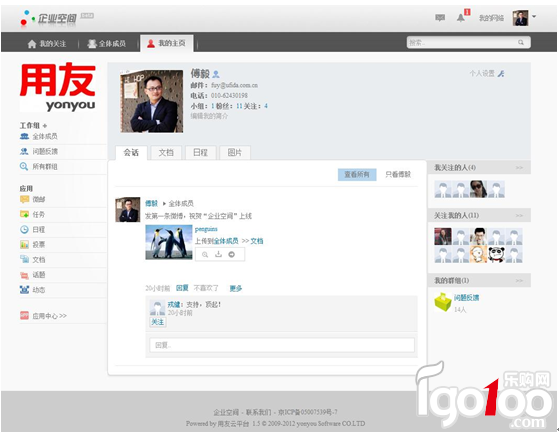Zoom the penguins attachment with magnifier
The width and height of the screenshot is (559, 435).
(205, 255)
